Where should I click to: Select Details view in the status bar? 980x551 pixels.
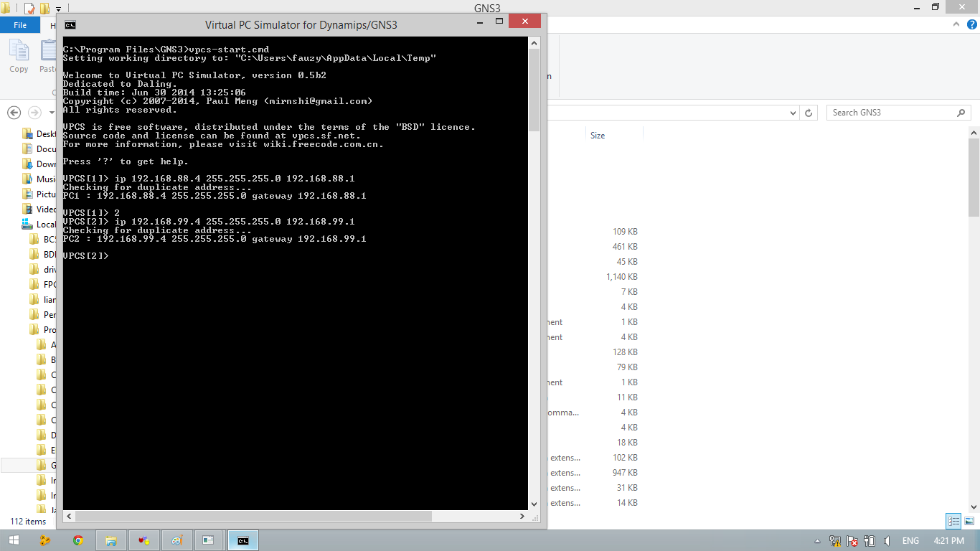tap(954, 520)
